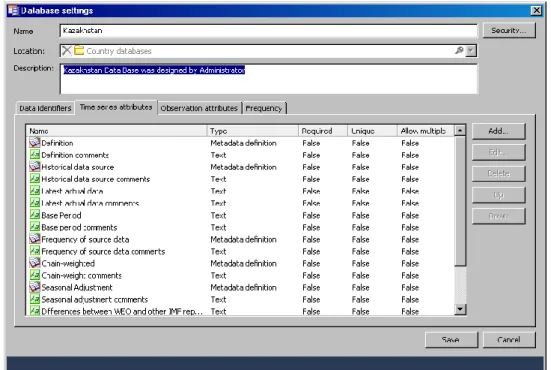Select Historical data source comments row name
The width and height of the screenshot is (551, 370).
pyautogui.click(x=96, y=179)
